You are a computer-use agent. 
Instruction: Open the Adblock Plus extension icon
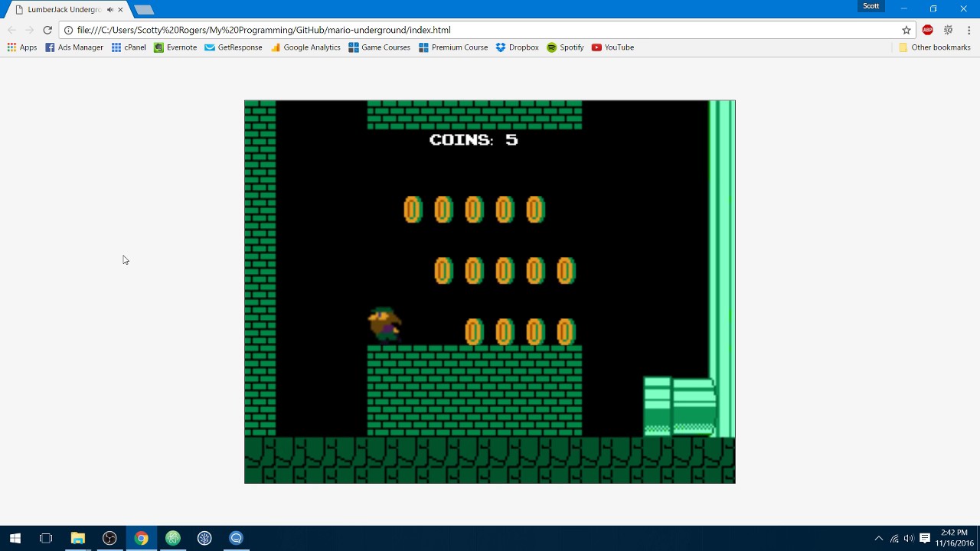928,30
